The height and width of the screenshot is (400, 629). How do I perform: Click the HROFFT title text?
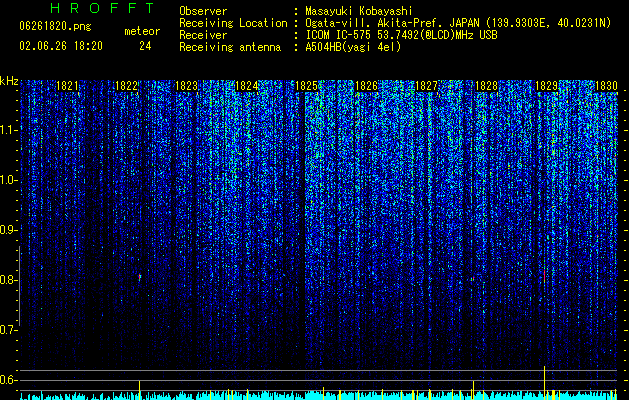[x=102, y=8]
